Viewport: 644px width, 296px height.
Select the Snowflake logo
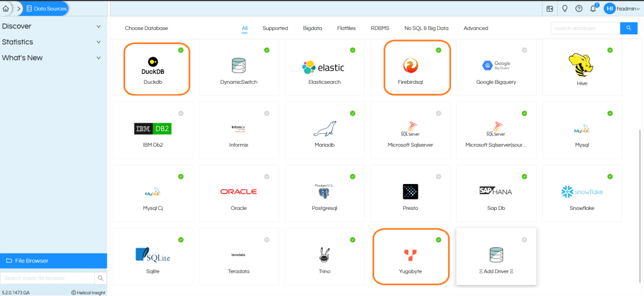point(582,192)
